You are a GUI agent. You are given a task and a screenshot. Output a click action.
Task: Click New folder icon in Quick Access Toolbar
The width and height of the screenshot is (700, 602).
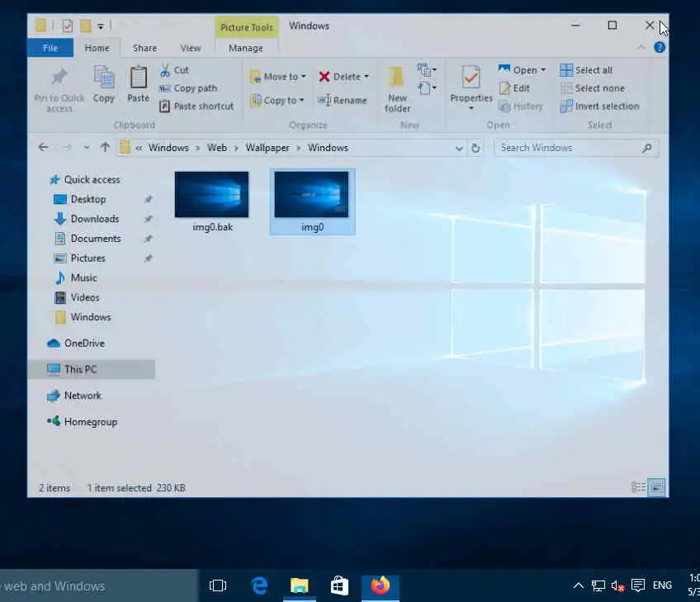point(86,26)
